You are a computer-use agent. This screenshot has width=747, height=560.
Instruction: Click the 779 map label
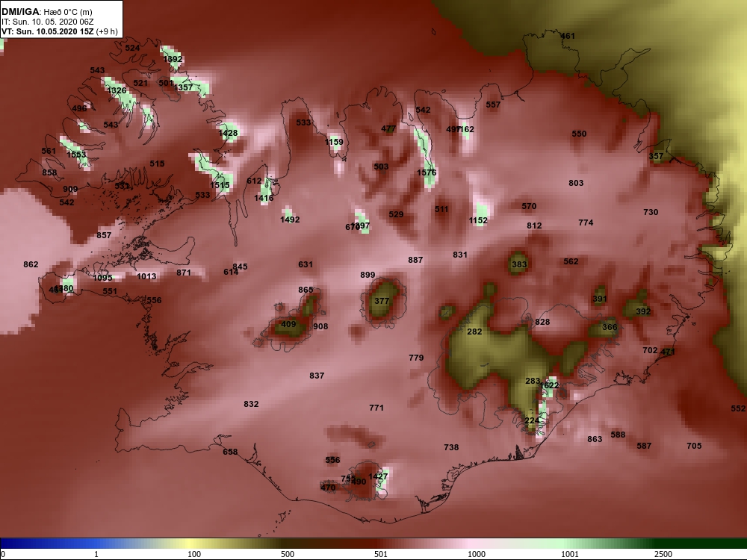click(x=416, y=358)
